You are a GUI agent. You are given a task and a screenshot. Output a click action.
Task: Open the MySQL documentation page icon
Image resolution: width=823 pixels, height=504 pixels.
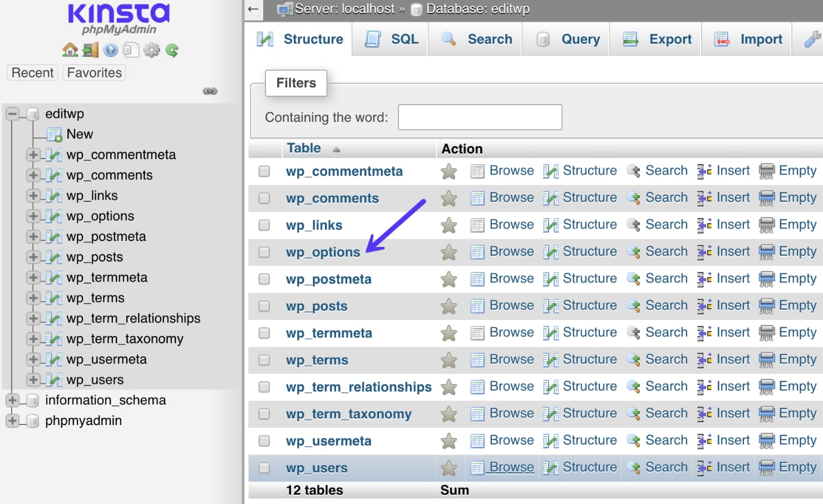pos(130,50)
